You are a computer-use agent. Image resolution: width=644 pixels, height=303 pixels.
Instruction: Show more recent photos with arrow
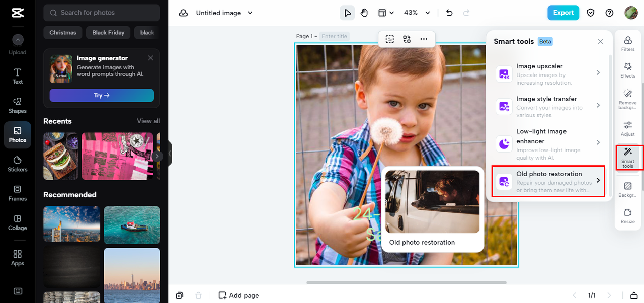(157, 156)
